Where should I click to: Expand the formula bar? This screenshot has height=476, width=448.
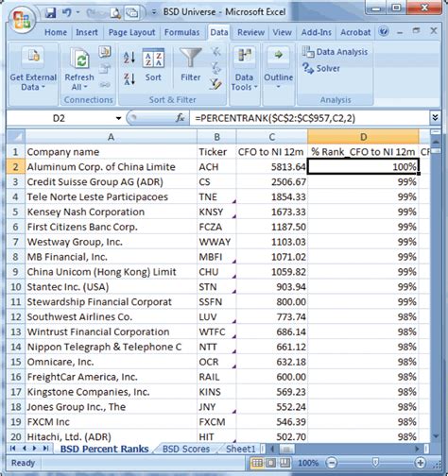coord(435,118)
